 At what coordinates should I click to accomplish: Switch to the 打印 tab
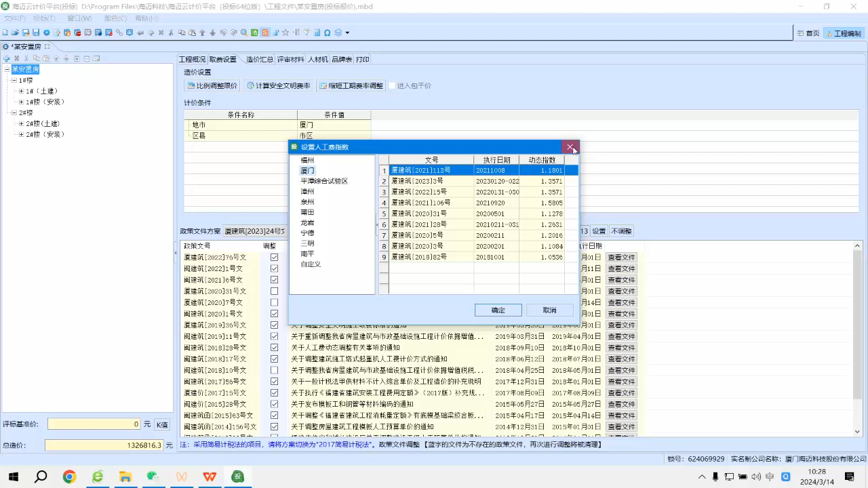point(363,59)
